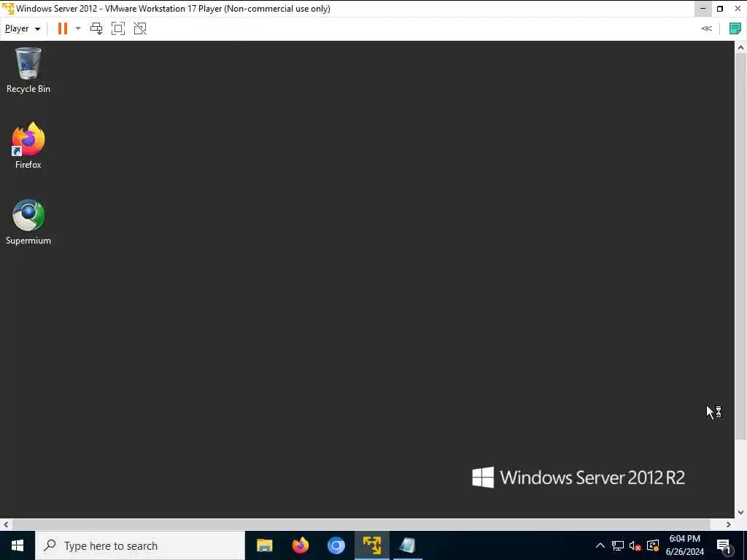Click the tray icon left of the clock
This screenshot has width=747, height=560.
point(653,545)
